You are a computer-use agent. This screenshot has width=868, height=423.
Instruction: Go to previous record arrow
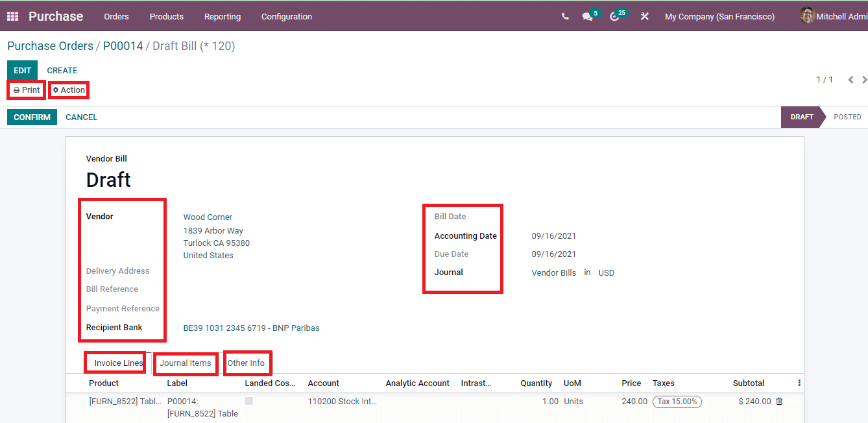click(850, 80)
